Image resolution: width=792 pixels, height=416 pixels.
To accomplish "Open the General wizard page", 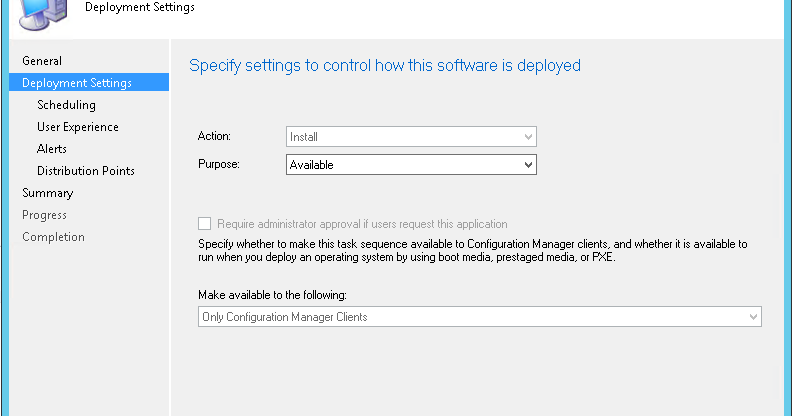I will pyautogui.click(x=42, y=61).
